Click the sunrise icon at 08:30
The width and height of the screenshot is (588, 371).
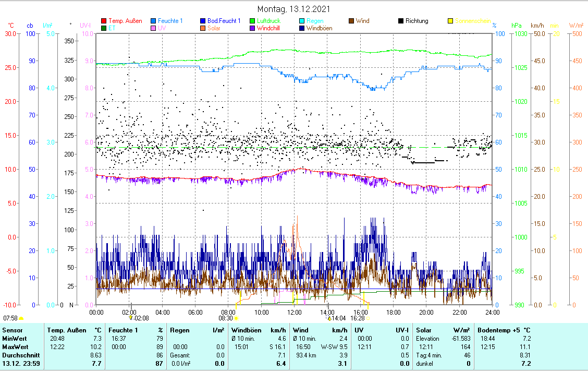(x=236, y=318)
